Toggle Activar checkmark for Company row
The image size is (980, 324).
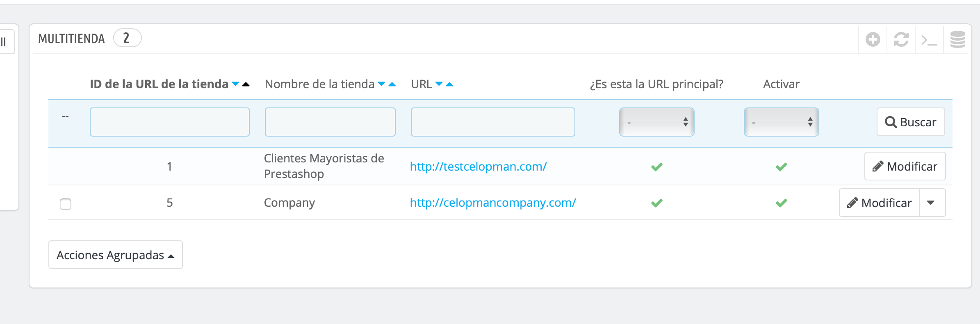pyautogui.click(x=782, y=203)
